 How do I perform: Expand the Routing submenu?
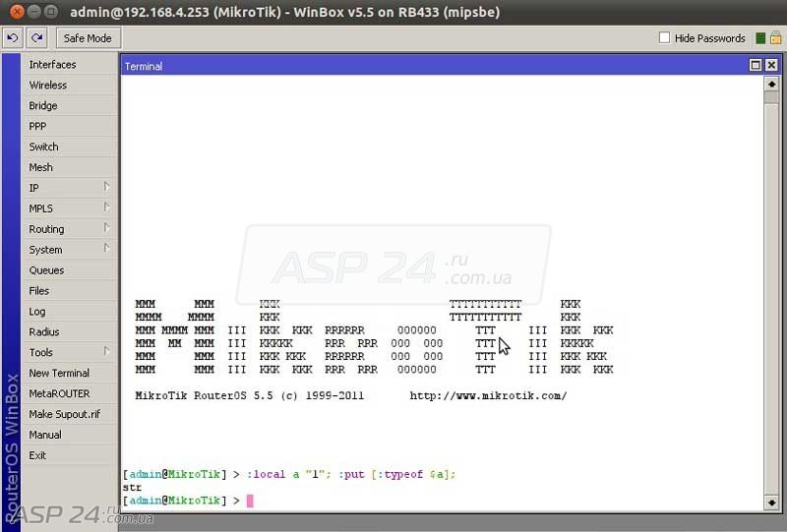pos(69,229)
